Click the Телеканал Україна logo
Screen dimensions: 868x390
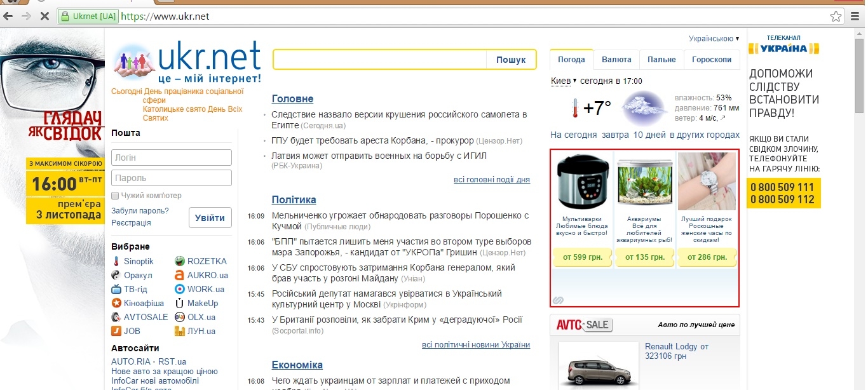[783, 45]
